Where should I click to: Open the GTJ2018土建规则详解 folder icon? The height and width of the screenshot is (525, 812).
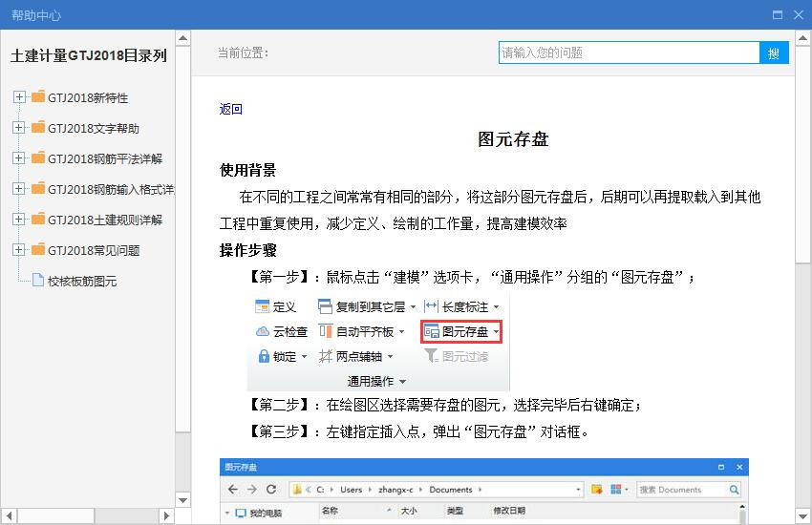[x=38, y=219]
